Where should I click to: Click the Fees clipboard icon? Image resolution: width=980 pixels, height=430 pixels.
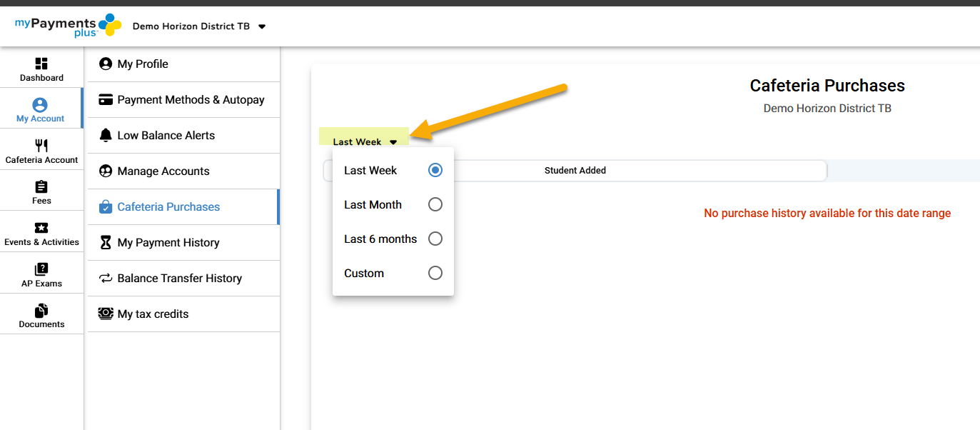[x=41, y=187]
